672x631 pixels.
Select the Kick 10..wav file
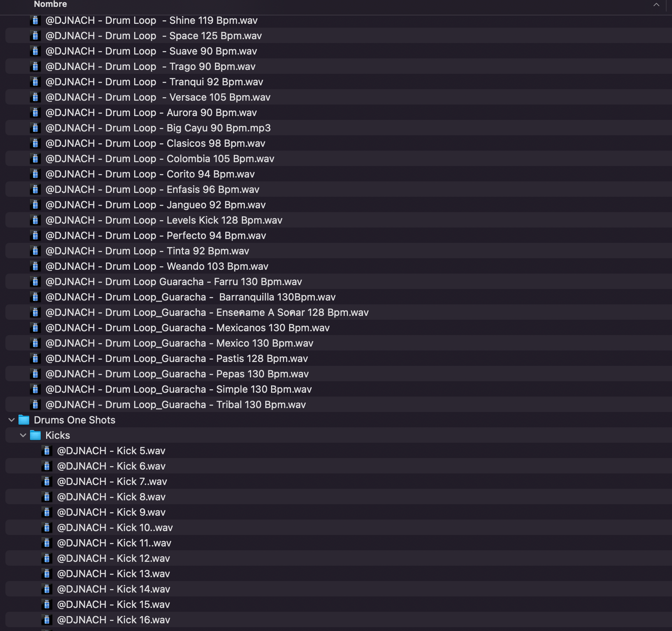(115, 528)
